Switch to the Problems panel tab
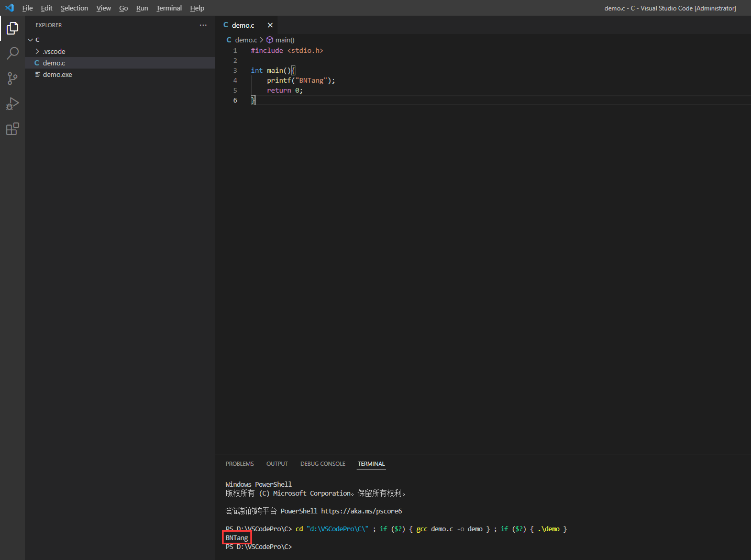Image resolution: width=751 pixels, height=560 pixels. click(x=240, y=464)
